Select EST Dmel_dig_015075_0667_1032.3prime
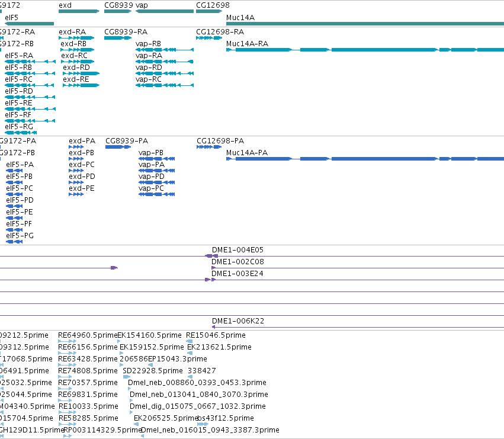Image resolution: width=504 pixels, height=439 pixels. [x=198, y=407]
